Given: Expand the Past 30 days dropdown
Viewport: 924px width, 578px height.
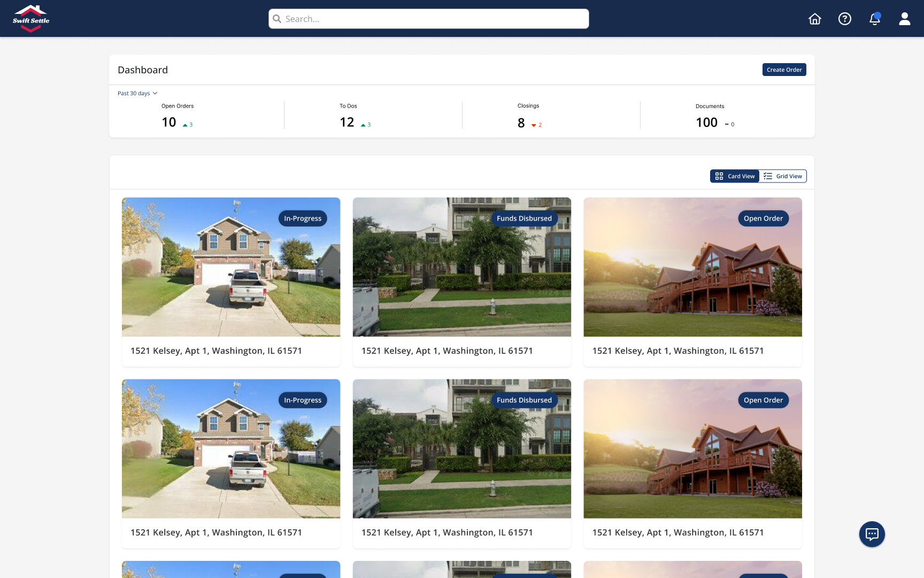Looking at the screenshot, I should click(137, 93).
